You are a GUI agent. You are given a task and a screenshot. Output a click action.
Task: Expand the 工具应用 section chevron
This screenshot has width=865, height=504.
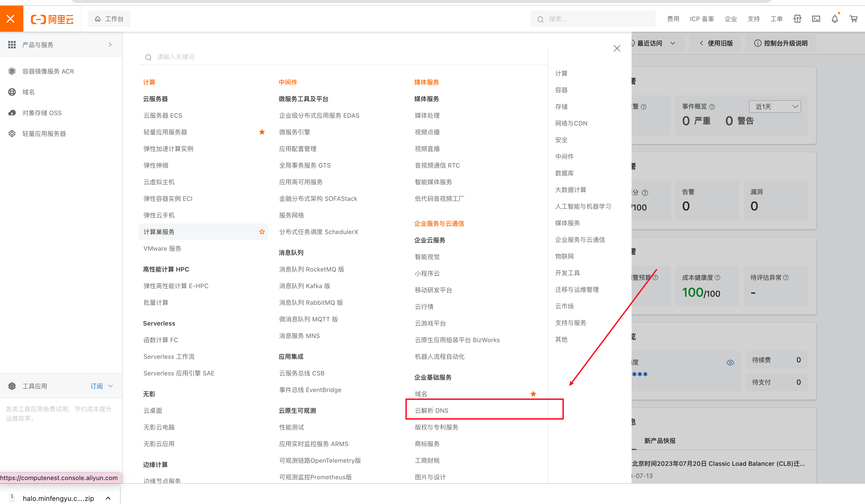(110, 386)
